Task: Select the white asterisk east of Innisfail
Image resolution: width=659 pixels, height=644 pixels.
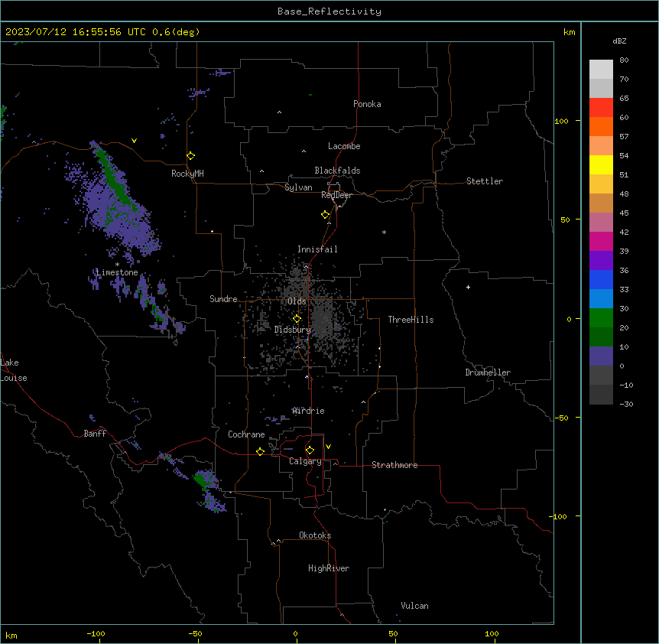Action: [x=384, y=232]
